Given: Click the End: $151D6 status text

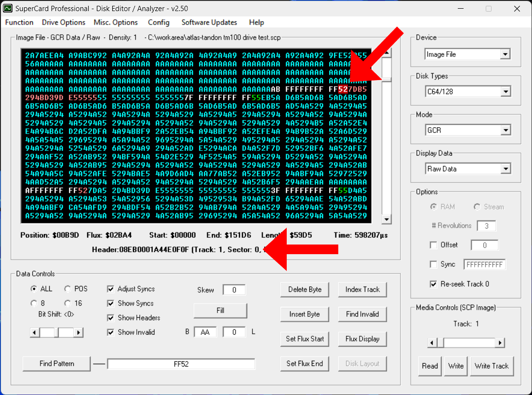Looking at the screenshot, I should click(229, 235).
